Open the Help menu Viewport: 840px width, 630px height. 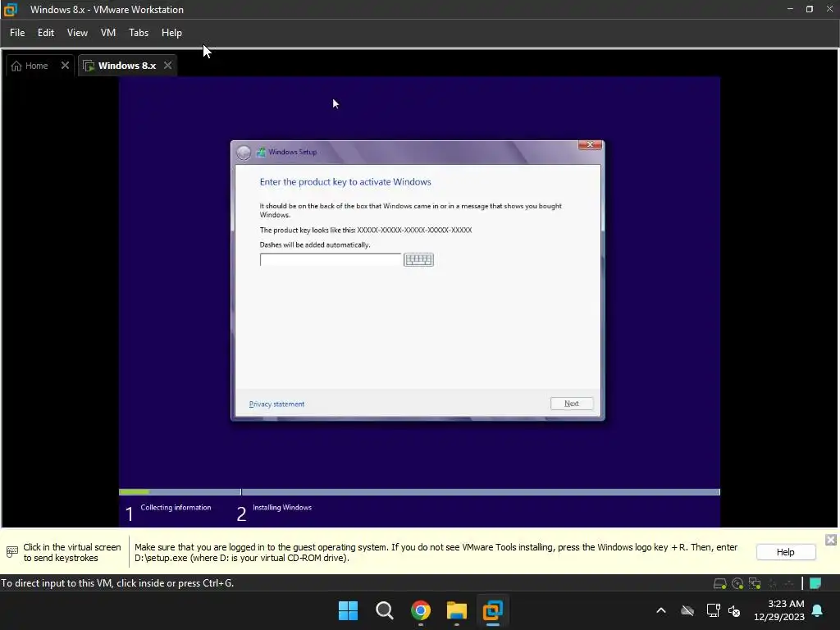click(x=171, y=33)
